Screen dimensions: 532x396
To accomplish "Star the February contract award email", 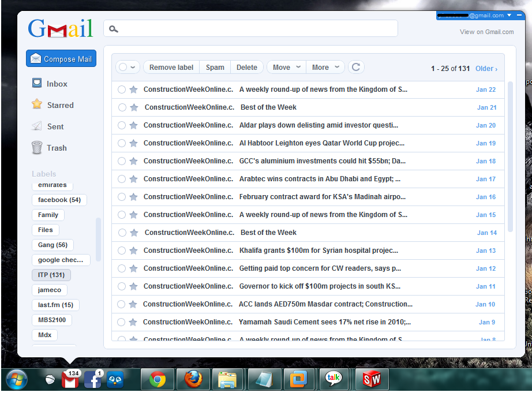I will click(x=134, y=197).
